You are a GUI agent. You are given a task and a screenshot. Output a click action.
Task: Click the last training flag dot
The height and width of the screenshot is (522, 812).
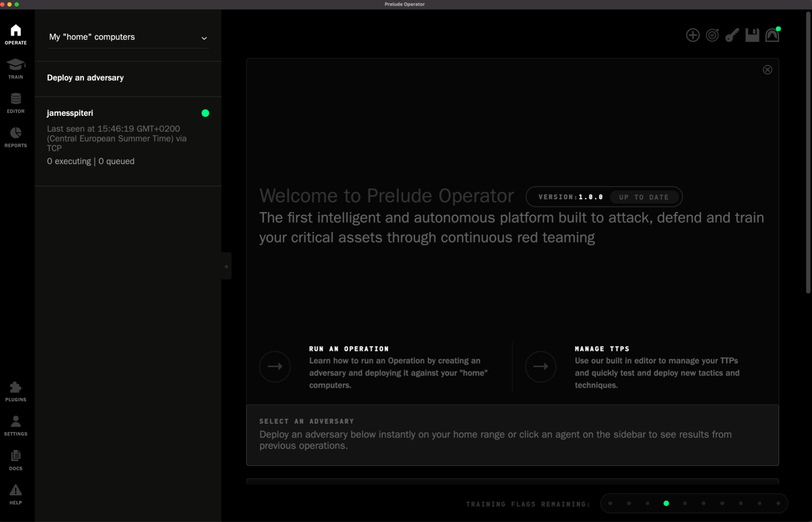point(778,503)
